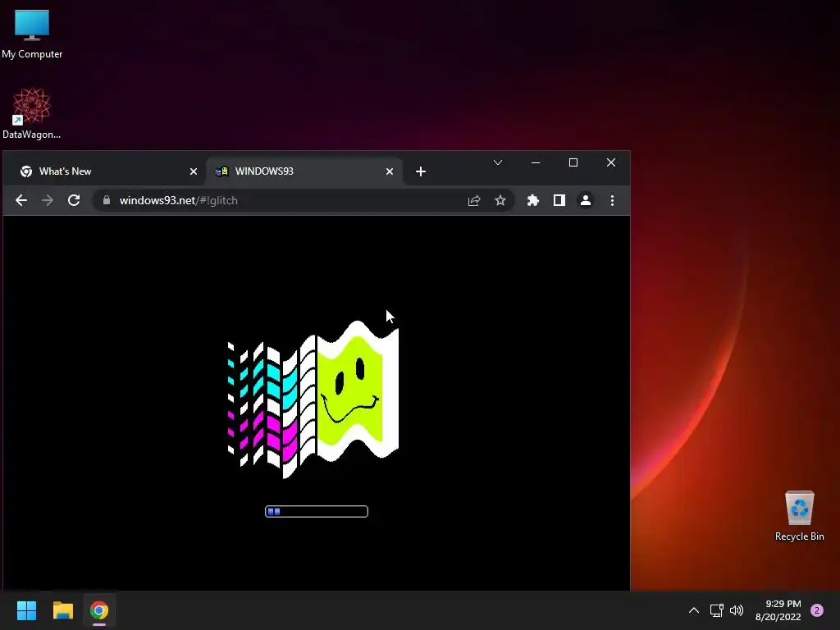840x630 pixels.
Task: Open volume control tray icon
Action: (x=737, y=610)
